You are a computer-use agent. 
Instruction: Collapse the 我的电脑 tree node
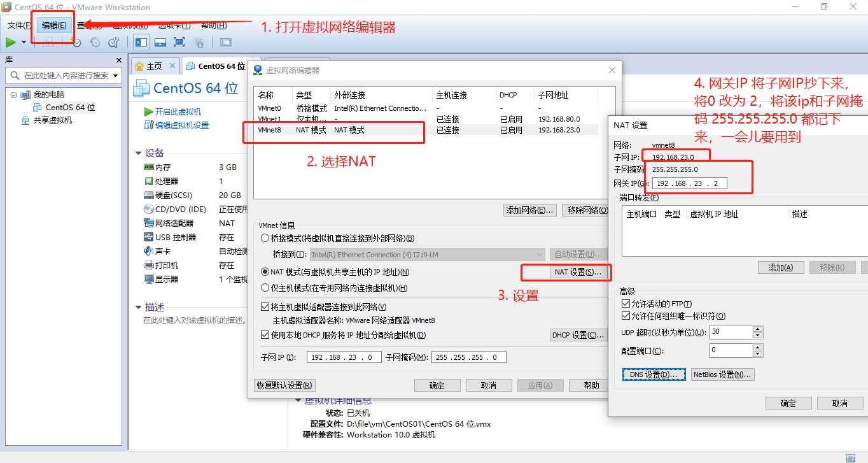(14, 95)
